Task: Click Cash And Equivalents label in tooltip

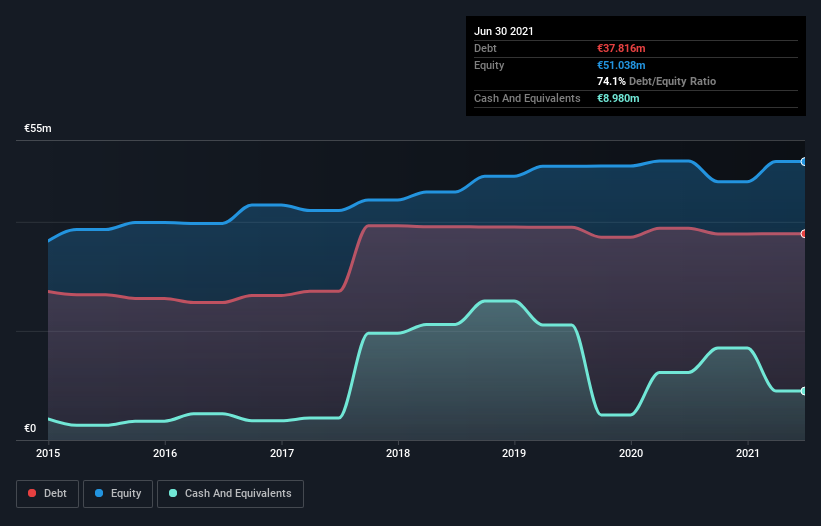Action: pos(527,98)
